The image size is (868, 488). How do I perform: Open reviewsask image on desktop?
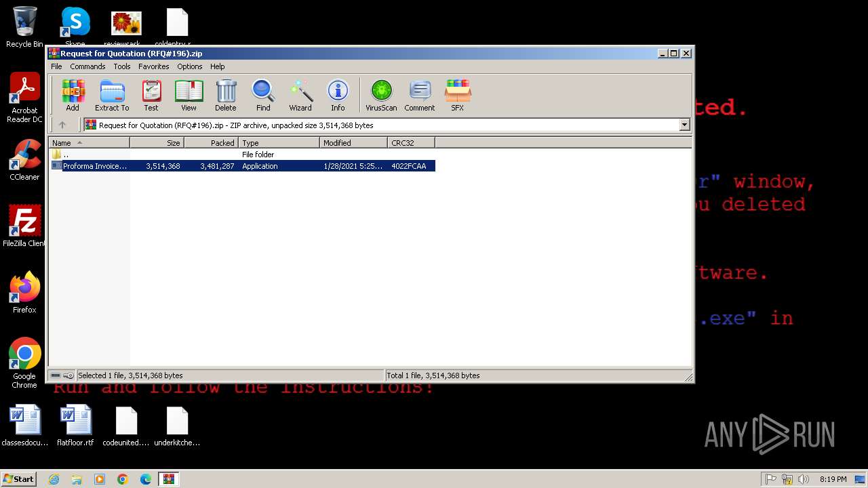126,27
